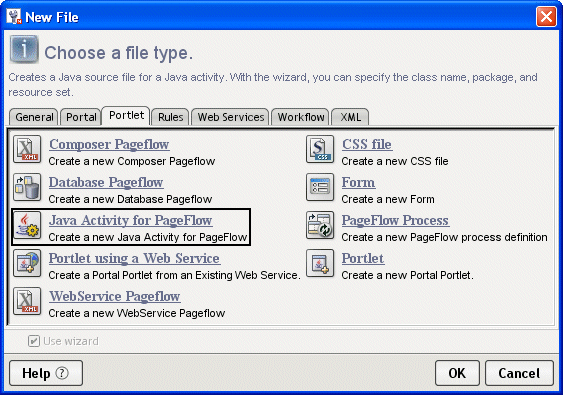Select the Form icon
563x395 pixels.
click(320, 187)
